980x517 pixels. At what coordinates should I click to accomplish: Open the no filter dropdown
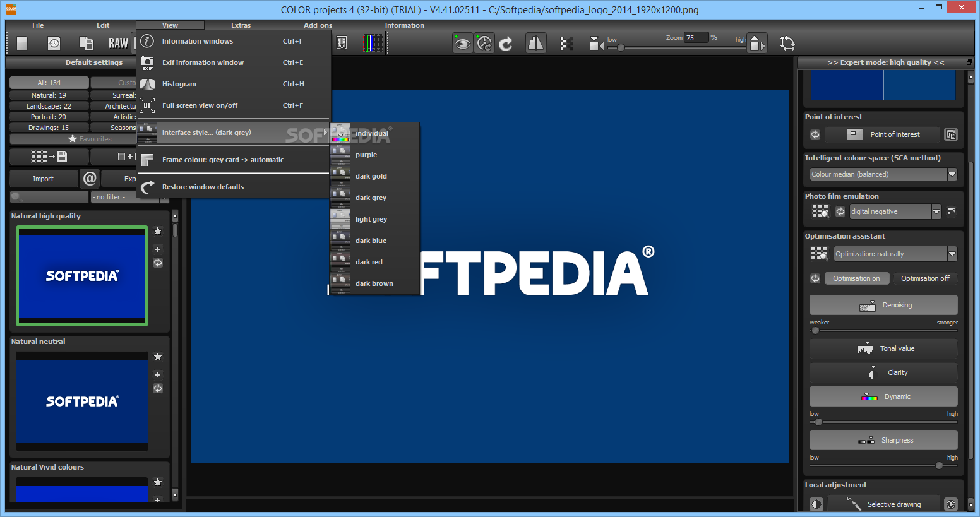129,197
